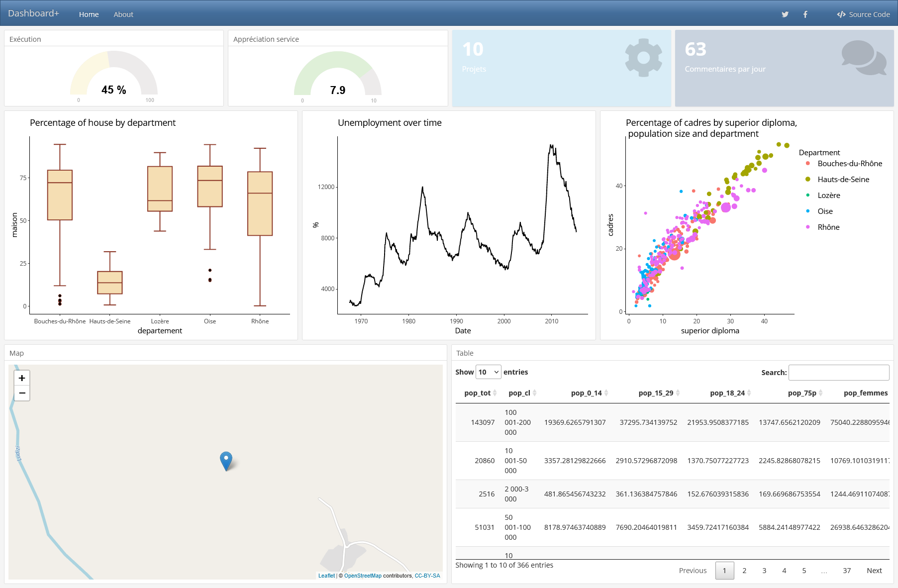Click the Previous page button
898x588 pixels.
(693, 571)
